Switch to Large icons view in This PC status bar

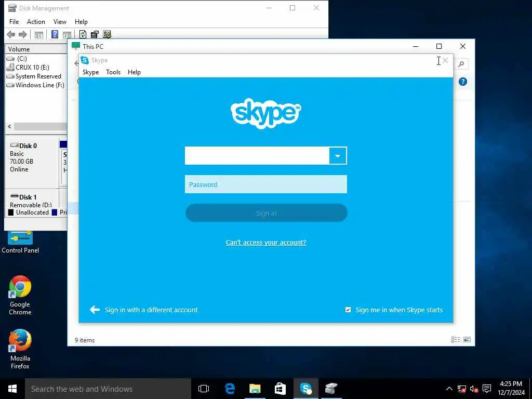coord(467,340)
